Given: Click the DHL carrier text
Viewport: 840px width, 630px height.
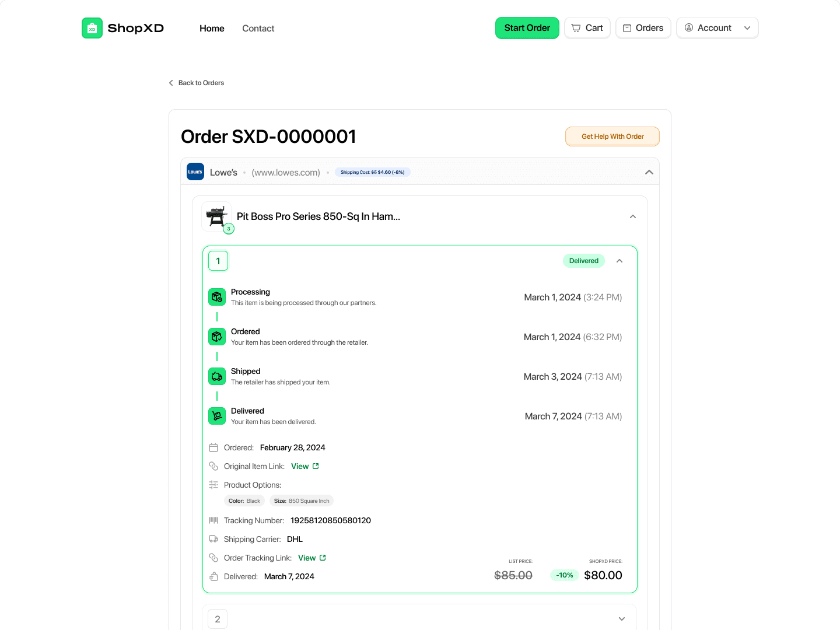Looking at the screenshot, I should pos(295,539).
